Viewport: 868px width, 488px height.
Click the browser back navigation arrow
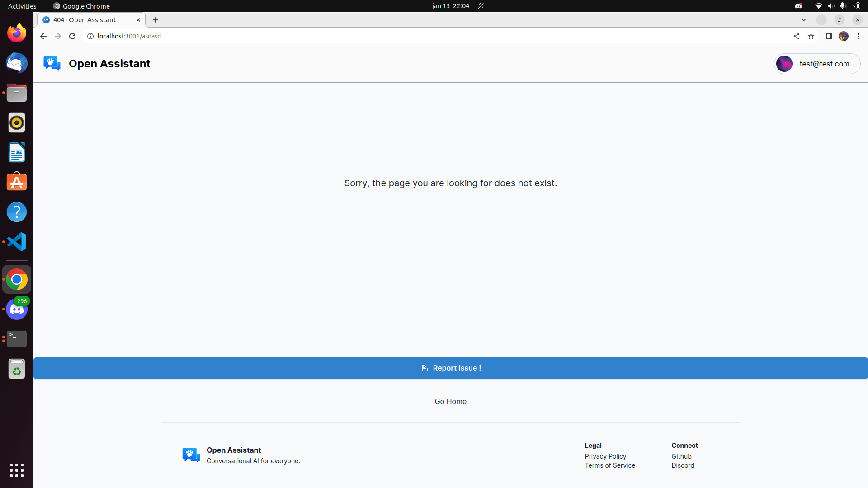pyautogui.click(x=43, y=36)
